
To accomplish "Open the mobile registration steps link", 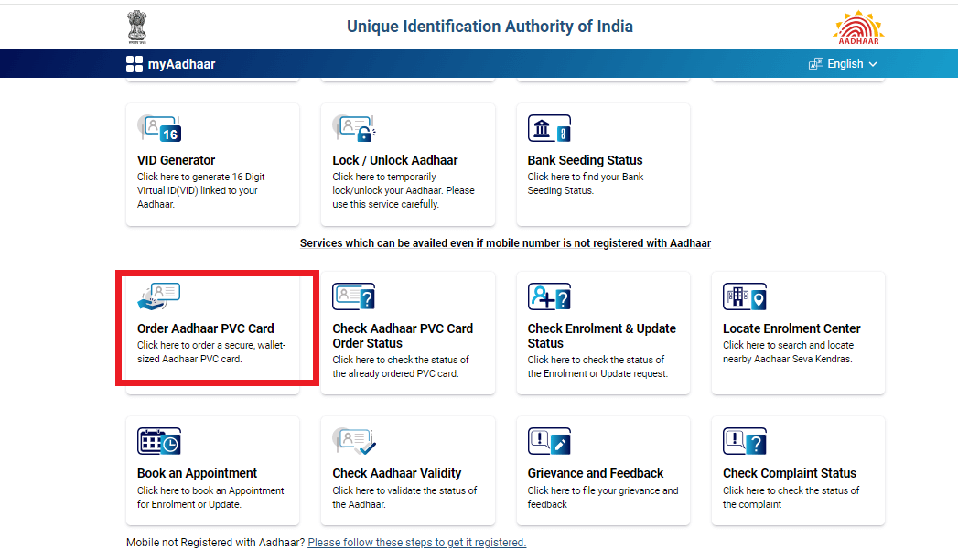I will point(416,542).
